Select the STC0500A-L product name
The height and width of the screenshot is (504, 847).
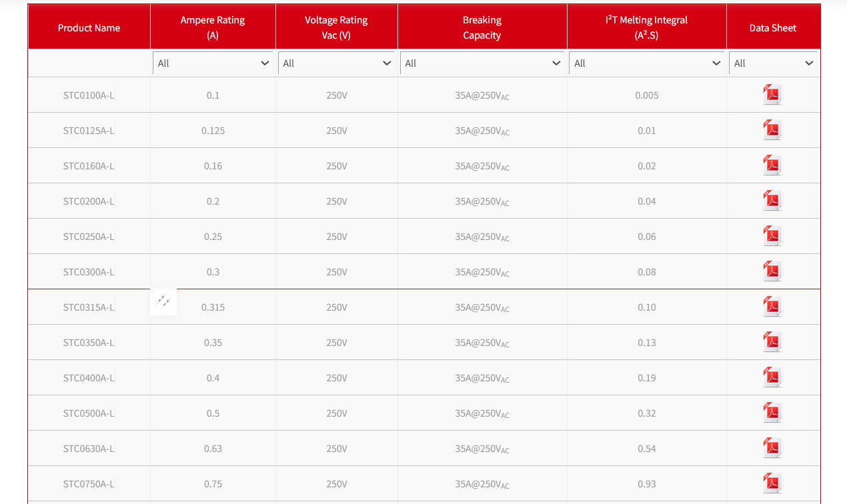click(x=89, y=413)
